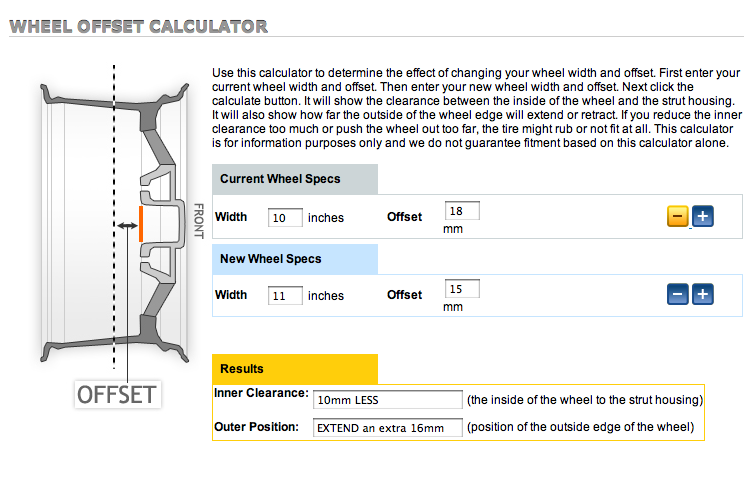This screenshot has width=752, height=481.
Task: Select the current wheel Width field
Action: (x=285, y=217)
